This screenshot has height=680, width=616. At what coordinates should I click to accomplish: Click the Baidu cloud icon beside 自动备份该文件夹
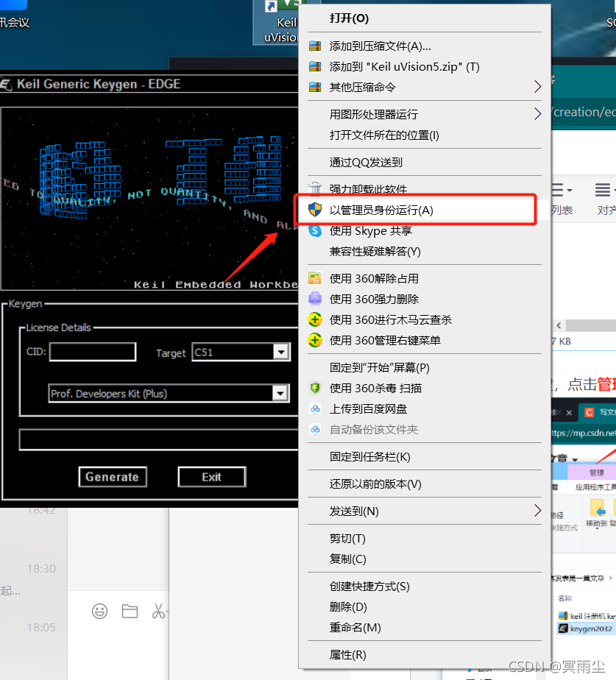[315, 429]
